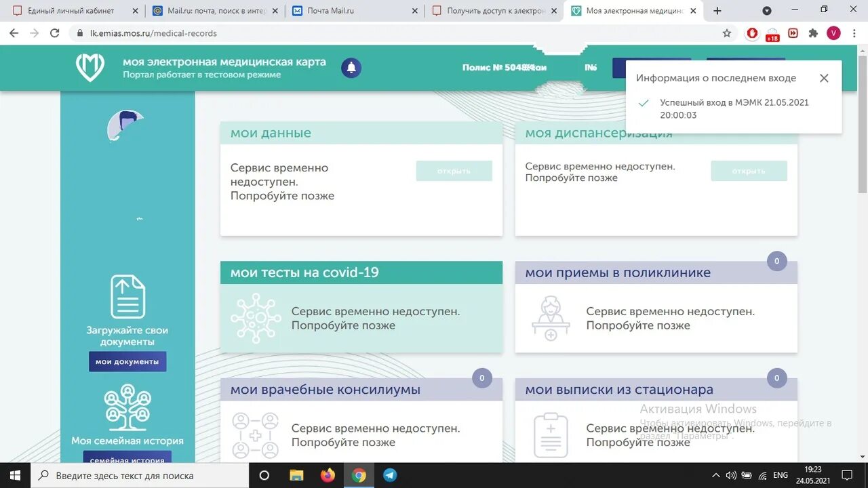This screenshot has width=868, height=488.
Task: Open мои выписки из стационара header
Action: [656, 390]
